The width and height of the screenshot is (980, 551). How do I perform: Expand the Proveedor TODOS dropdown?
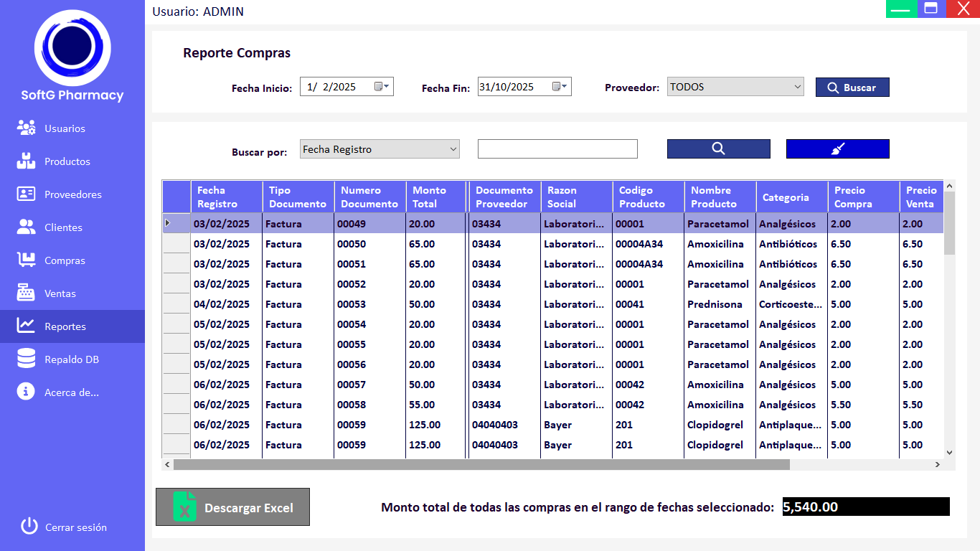coord(797,87)
